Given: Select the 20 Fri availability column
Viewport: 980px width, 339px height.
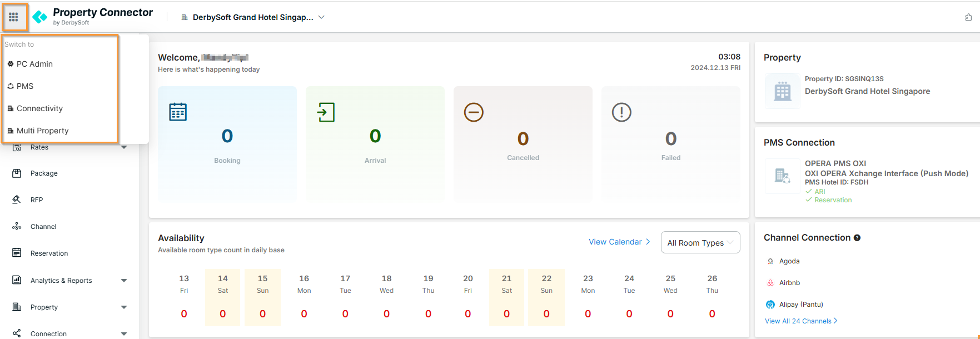Looking at the screenshot, I should coord(468,297).
